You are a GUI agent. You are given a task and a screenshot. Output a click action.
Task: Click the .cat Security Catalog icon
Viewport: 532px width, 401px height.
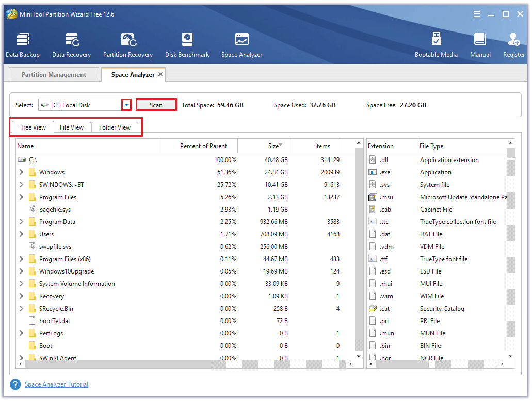pyautogui.click(x=373, y=309)
